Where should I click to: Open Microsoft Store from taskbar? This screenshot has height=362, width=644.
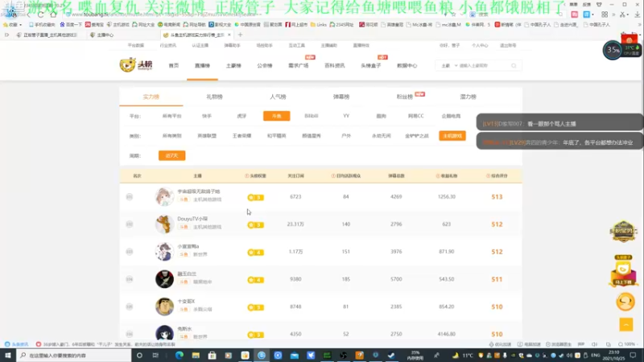pyautogui.click(x=212, y=355)
